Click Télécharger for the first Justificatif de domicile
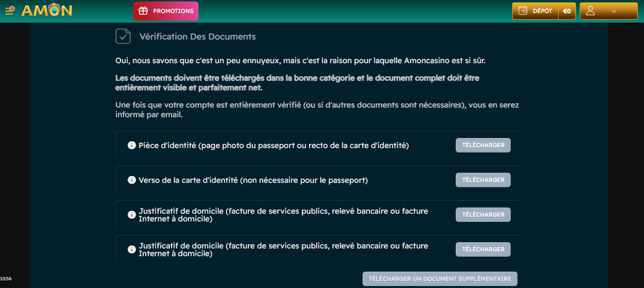Viewport: 644px width, 288px height. [483, 215]
